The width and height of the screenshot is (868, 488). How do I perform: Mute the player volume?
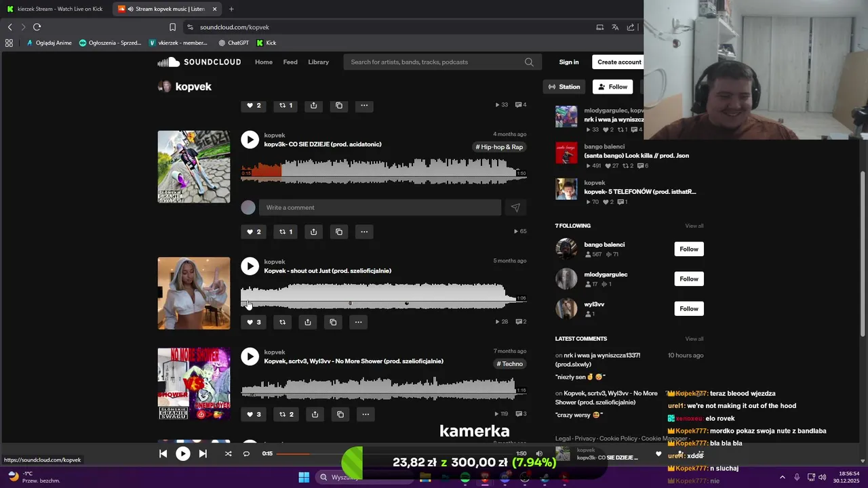(x=539, y=453)
